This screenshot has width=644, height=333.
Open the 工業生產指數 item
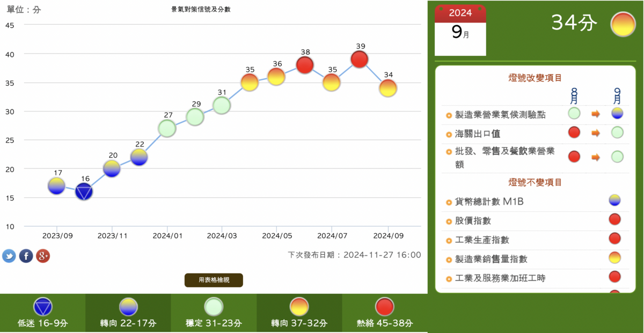482,240
